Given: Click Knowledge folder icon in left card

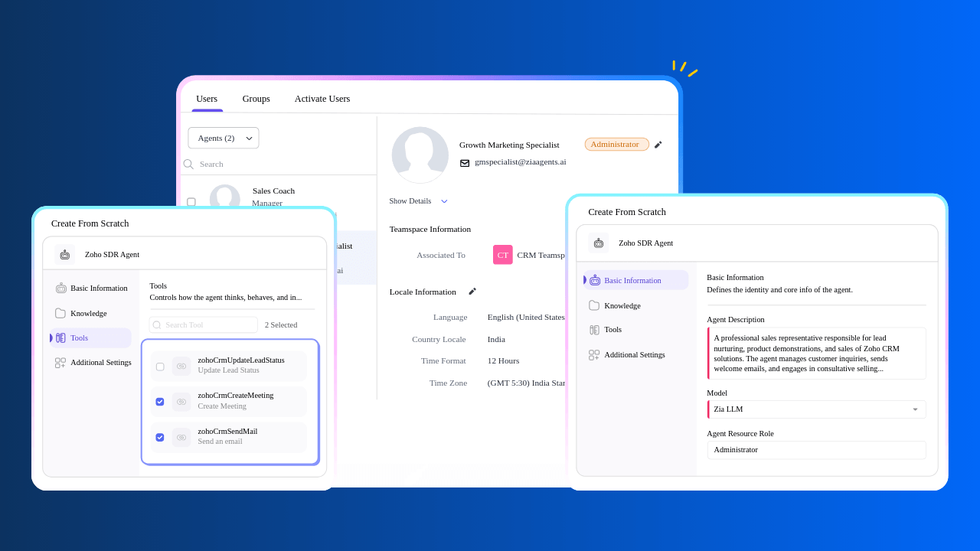Looking at the screenshot, I should click(60, 313).
